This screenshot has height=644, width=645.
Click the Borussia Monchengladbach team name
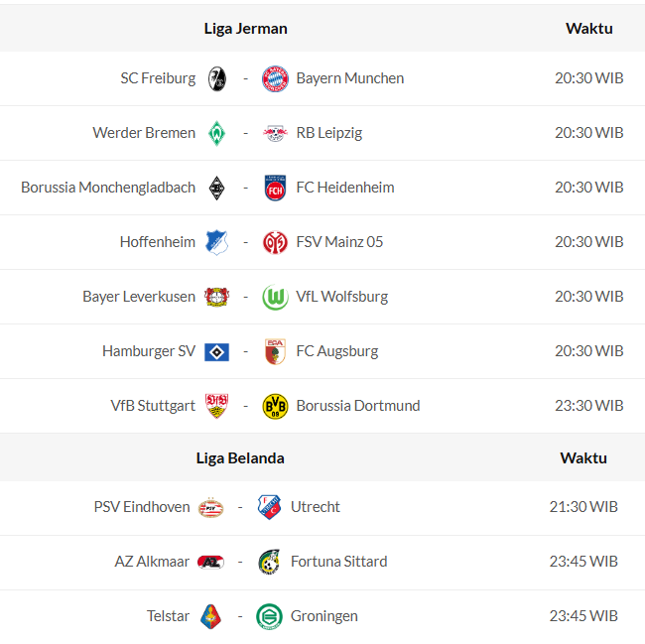(108, 188)
